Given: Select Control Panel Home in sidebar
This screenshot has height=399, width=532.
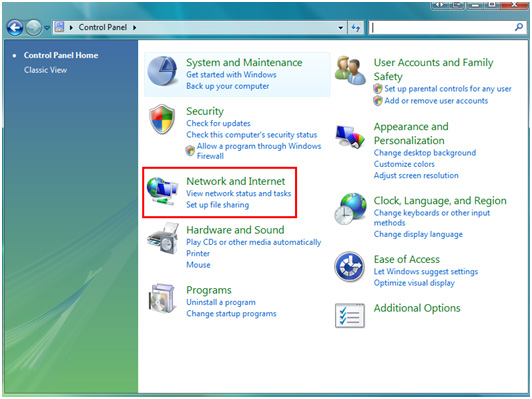Looking at the screenshot, I should coord(61,55).
